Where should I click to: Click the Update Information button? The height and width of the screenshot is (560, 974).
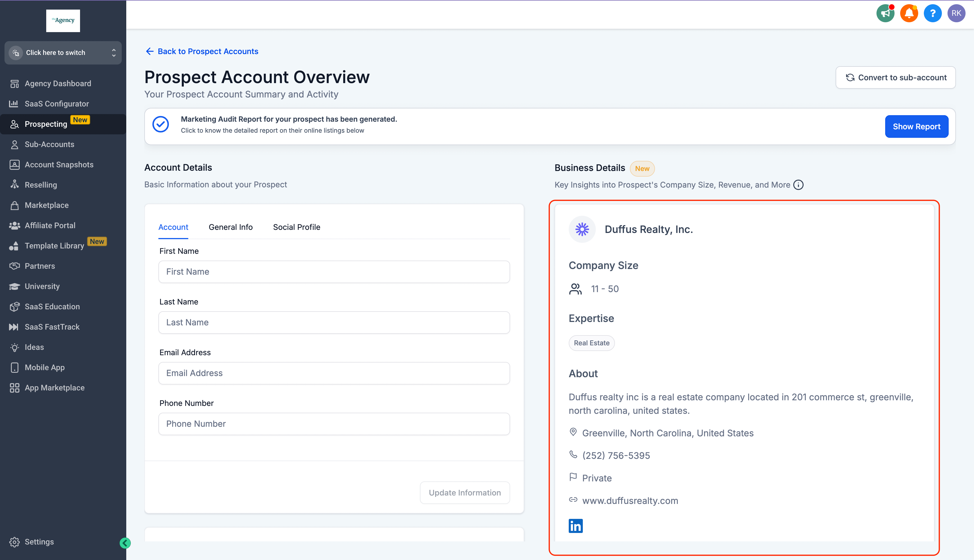tap(465, 493)
